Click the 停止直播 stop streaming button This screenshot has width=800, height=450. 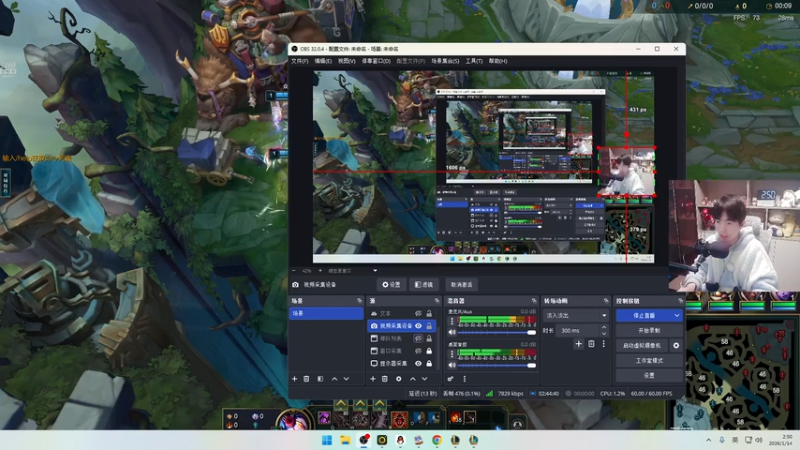pyautogui.click(x=644, y=316)
